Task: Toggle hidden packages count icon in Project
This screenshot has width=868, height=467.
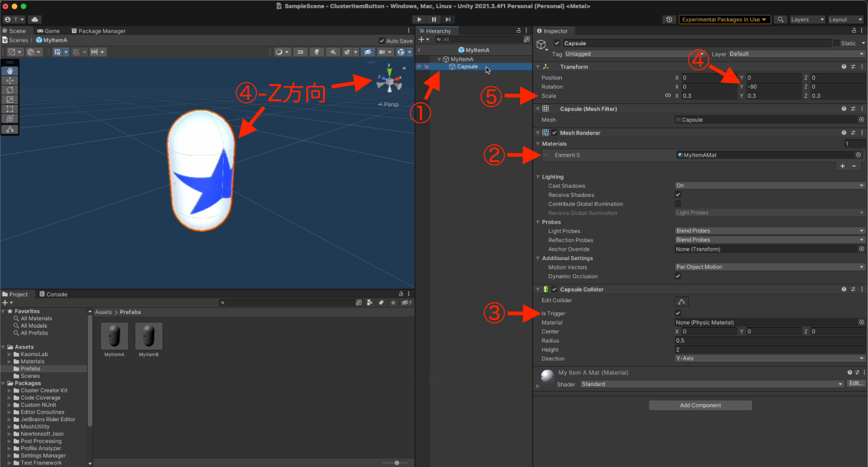Action: [x=406, y=303]
